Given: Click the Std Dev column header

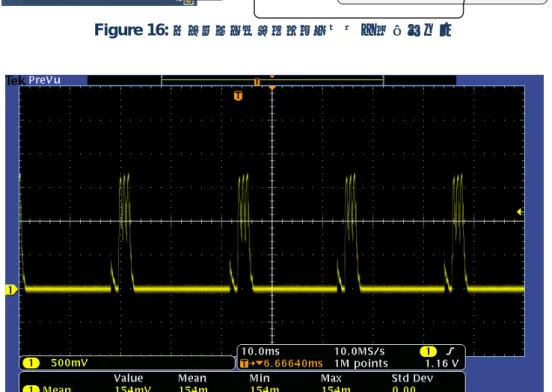Looking at the screenshot, I should point(412,378).
